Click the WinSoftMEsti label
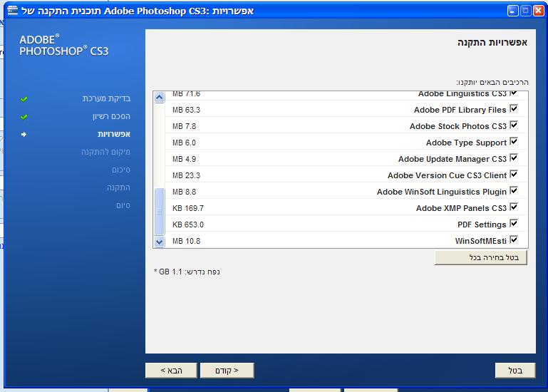 [480, 242]
